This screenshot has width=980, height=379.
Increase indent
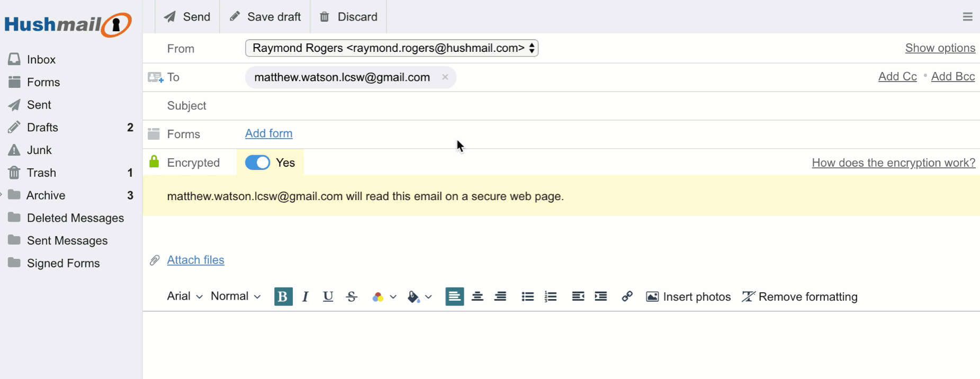601,296
